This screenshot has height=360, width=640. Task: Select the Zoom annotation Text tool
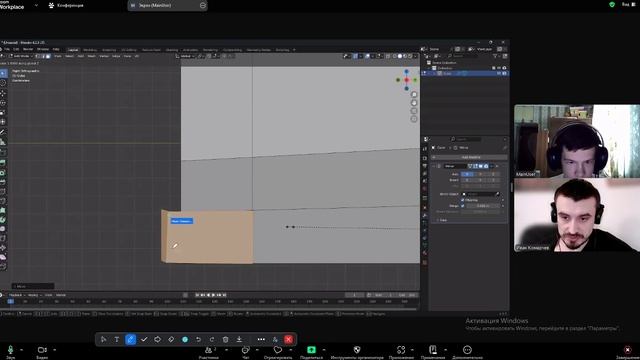117,339
